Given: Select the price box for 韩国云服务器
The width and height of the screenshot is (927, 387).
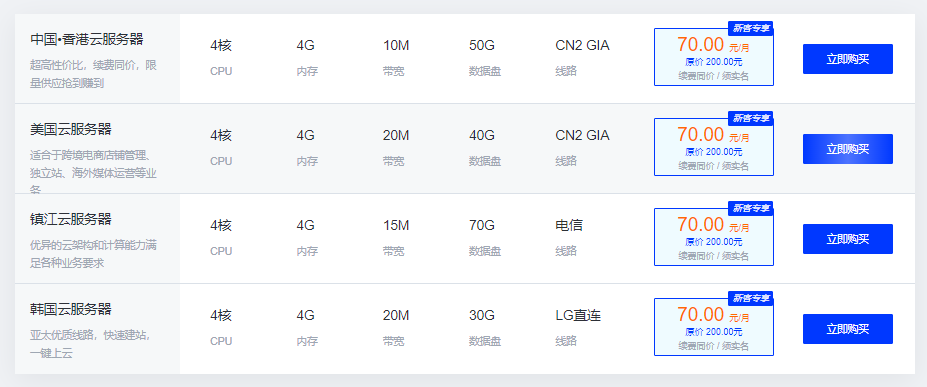Looking at the screenshot, I should 714,327.
